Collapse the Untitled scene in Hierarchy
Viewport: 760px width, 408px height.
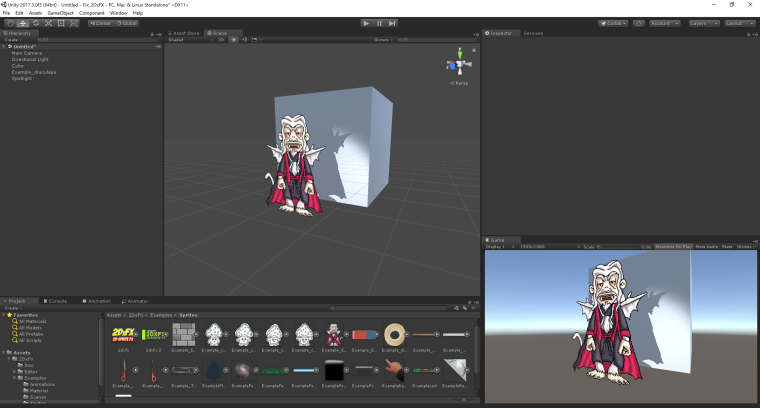pos(4,47)
